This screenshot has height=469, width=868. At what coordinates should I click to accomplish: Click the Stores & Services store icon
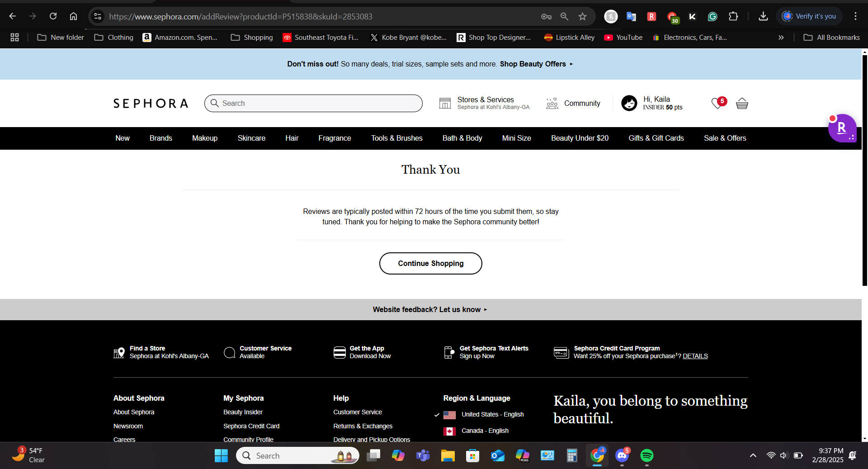445,104
